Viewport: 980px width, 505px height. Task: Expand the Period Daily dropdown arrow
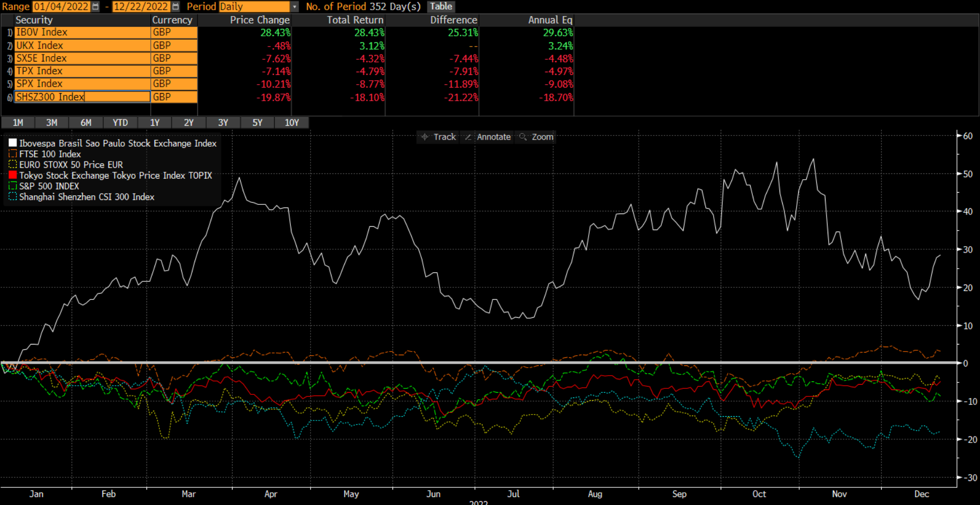pos(294,6)
